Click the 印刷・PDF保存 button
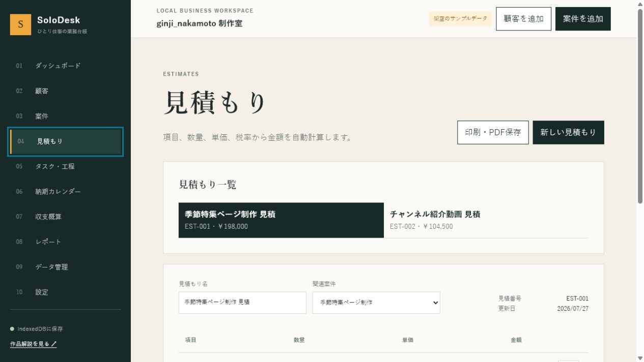Image resolution: width=644 pixels, height=362 pixels. tap(493, 132)
